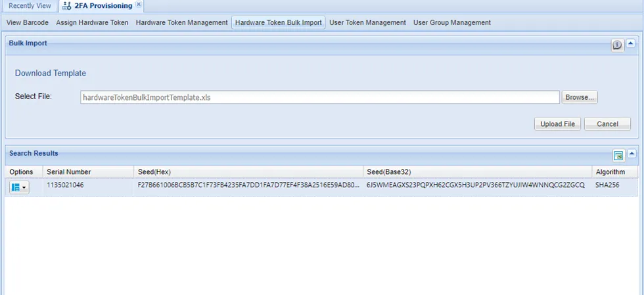The image size is (644, 295).
Task: Click the Upload File button
Action: pyautogui.click(x=557, y=124)
